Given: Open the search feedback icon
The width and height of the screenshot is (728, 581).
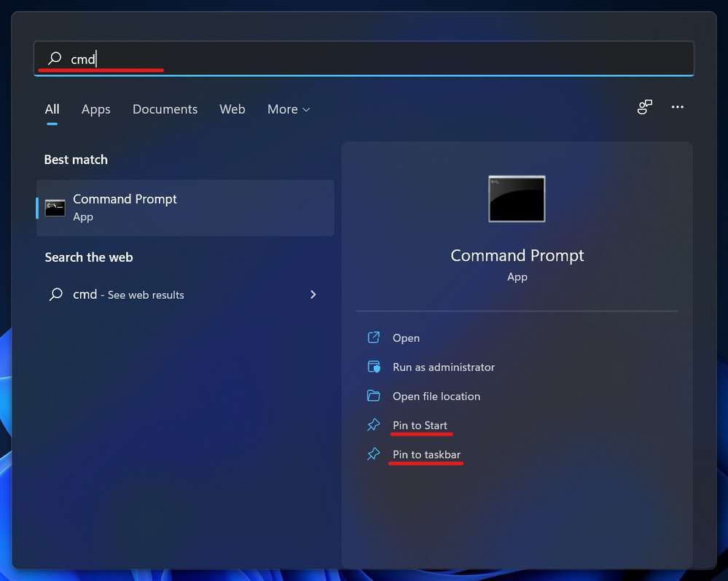Looking at the screenshot, I should coord(644,107).
